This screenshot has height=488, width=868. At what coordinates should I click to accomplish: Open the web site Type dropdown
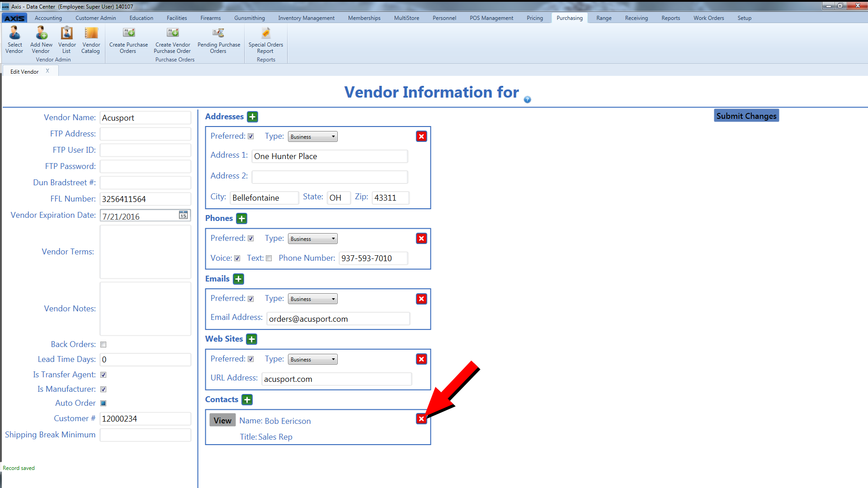coord(313,359)
